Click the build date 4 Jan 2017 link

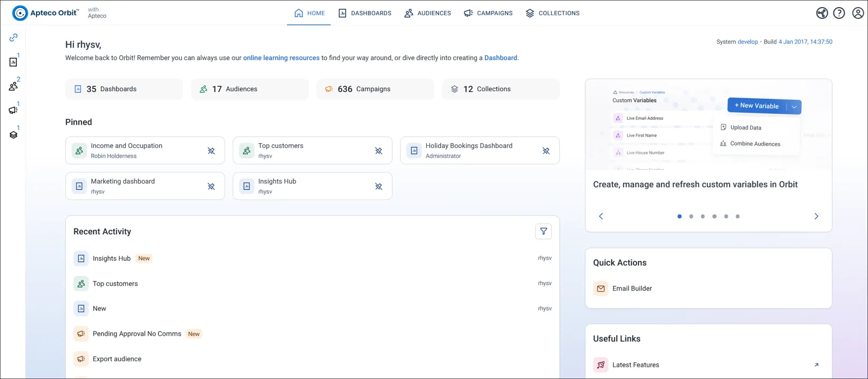(805, 42)
